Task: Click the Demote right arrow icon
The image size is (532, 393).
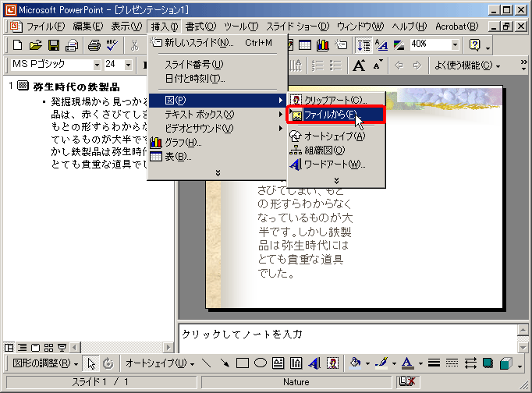Action: (x=417, y=65)
